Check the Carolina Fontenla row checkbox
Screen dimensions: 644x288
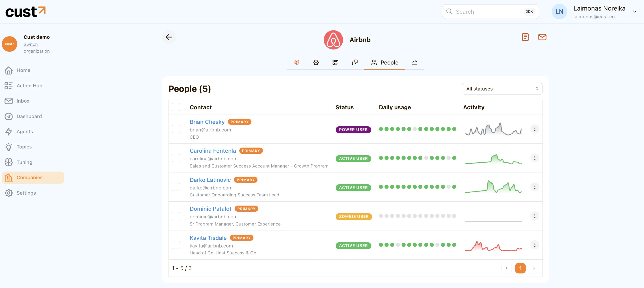[176, 158]
